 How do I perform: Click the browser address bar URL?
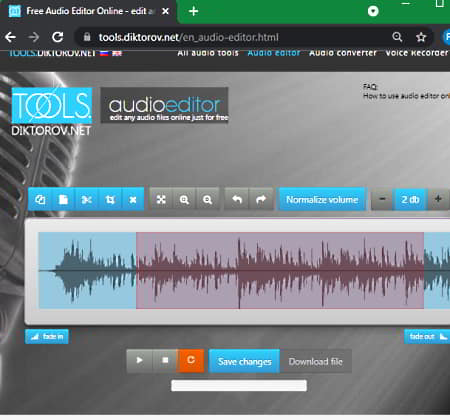[188, 37]
